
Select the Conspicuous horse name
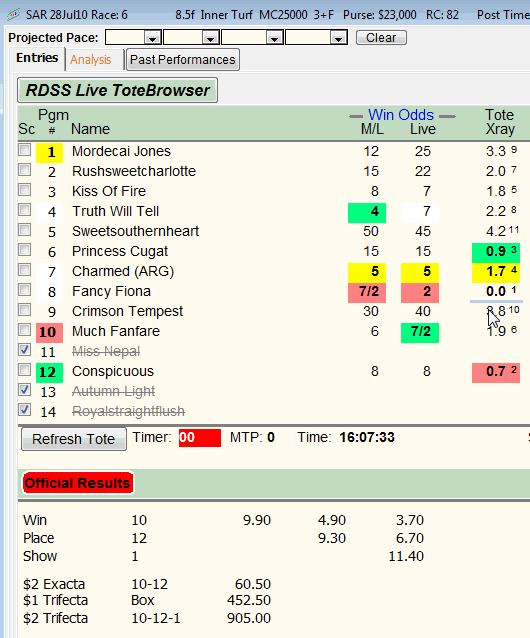coord(113,371)
